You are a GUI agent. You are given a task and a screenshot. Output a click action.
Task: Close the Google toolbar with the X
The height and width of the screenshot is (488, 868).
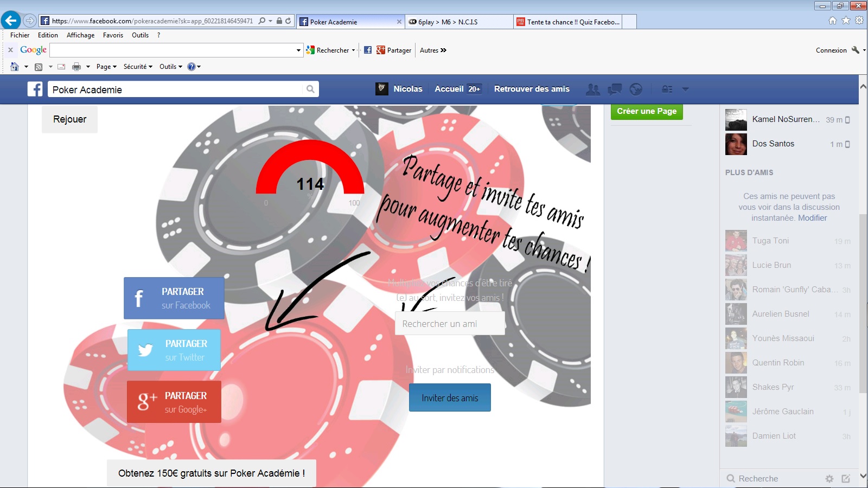10,50
